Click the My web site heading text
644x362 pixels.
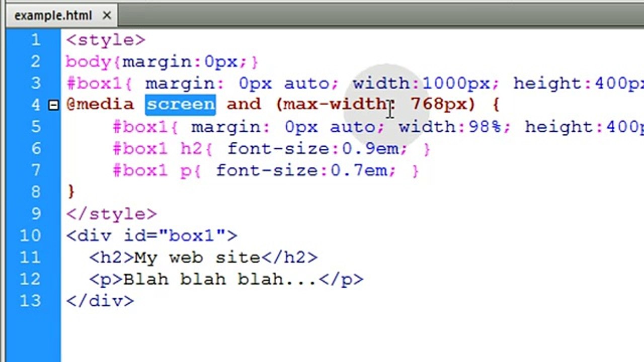tap(198, 257)
